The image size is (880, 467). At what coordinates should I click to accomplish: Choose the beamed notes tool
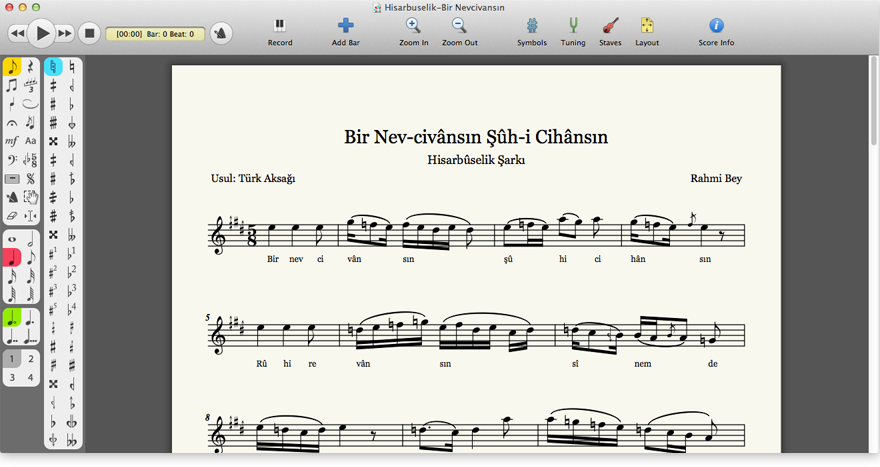(x=12, y=85)
